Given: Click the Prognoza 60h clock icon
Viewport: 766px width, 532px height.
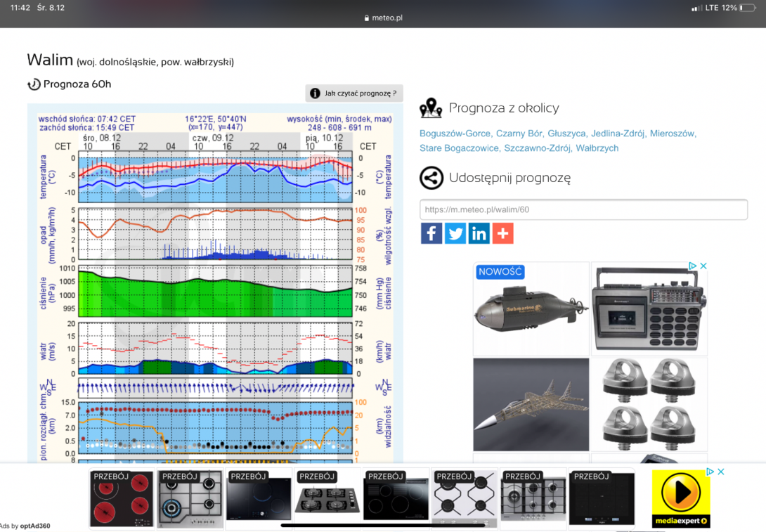Looking at the screenshot, I should [34, 84].
